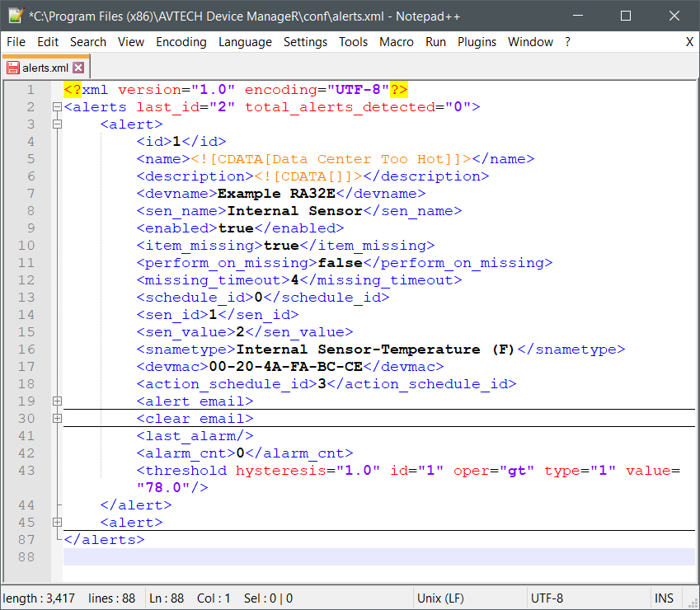700x610 pixels.
Task: Close the alerts.xml tab with its X button
Action: pyautogui.click(x=78, y=68)
